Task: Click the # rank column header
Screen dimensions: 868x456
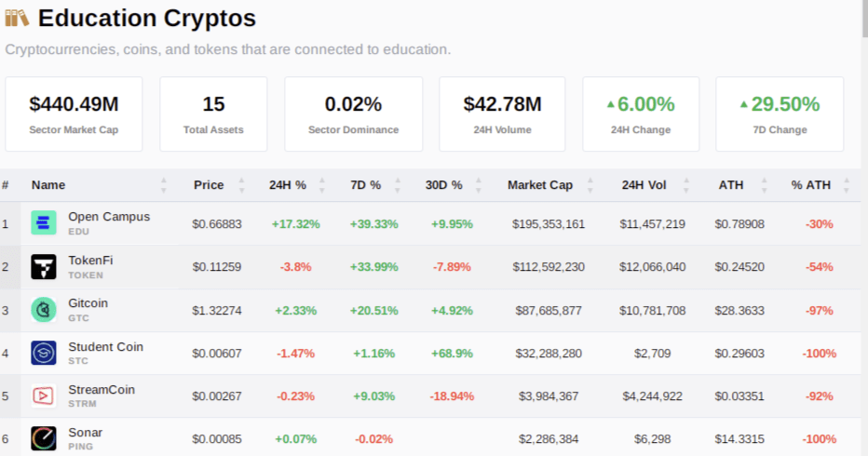Action: [5, 185]
